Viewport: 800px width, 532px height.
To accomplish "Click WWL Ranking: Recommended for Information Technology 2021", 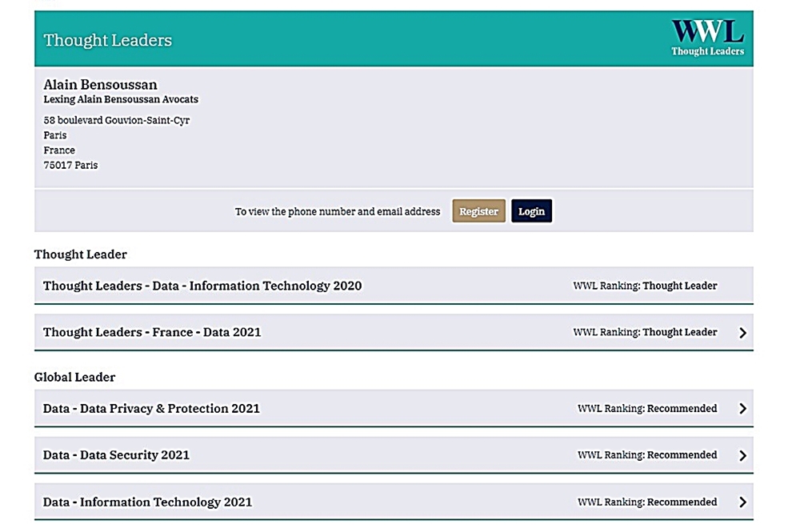I will (647, 502).
